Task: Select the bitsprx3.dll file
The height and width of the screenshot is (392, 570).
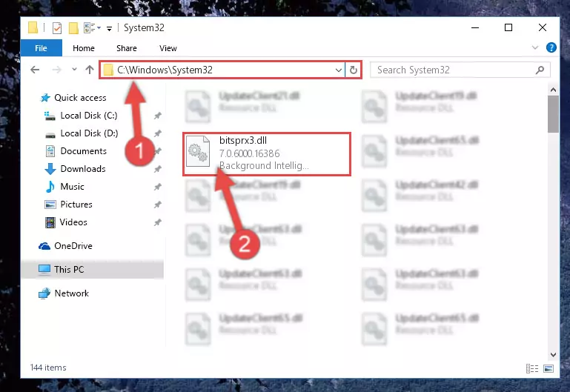Action: (267, 154)
